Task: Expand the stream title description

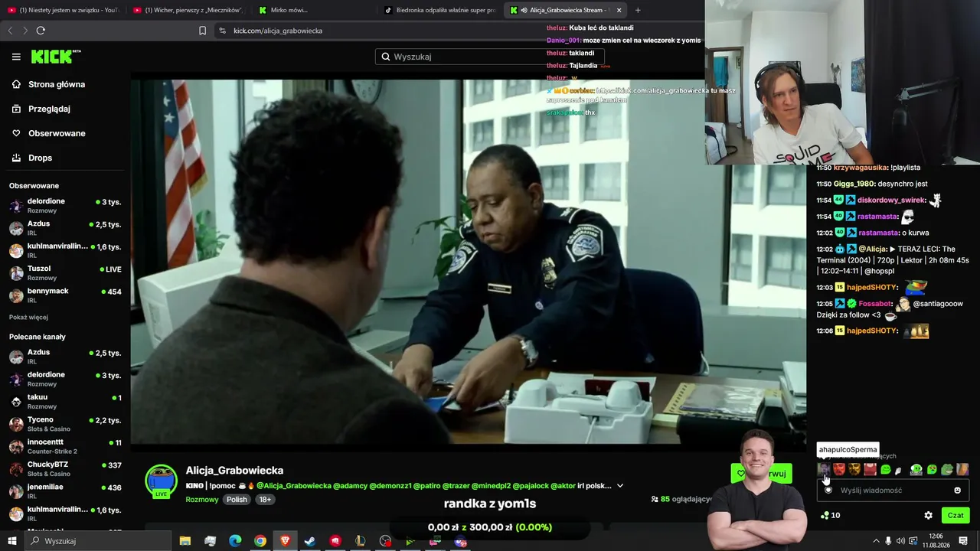Action: 620,485
